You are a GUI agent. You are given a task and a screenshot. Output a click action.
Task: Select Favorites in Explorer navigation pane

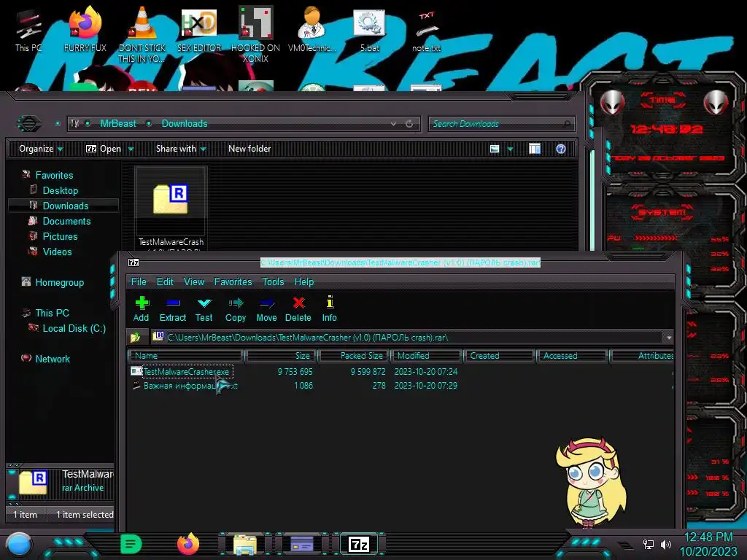click(54, 175)
